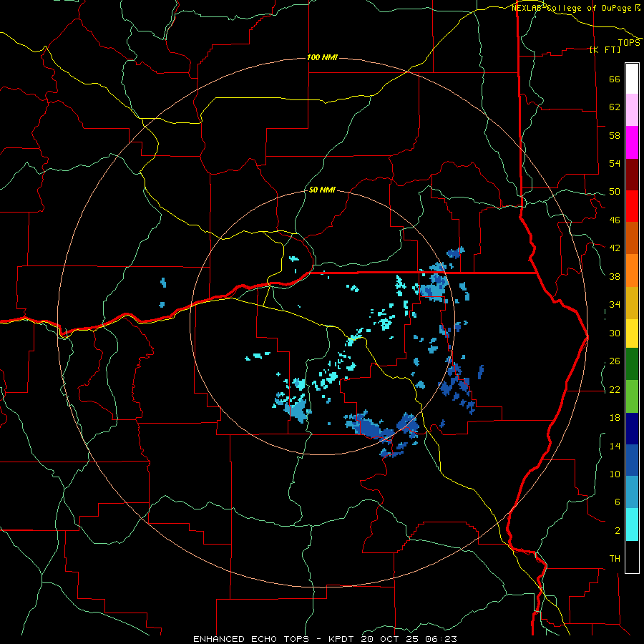
Task: Select the amber swatch beside 34
Action: click(632, 303)
